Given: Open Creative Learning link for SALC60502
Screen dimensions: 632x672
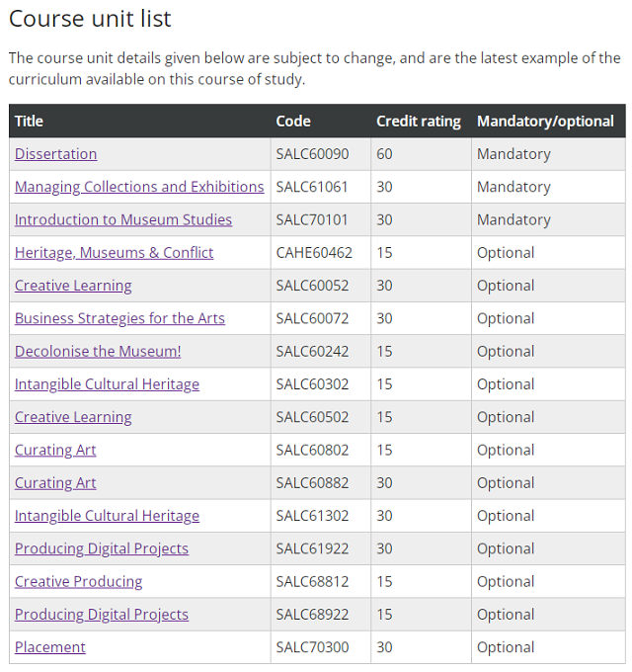Looking at the screenshot, I should click(73, 417).
